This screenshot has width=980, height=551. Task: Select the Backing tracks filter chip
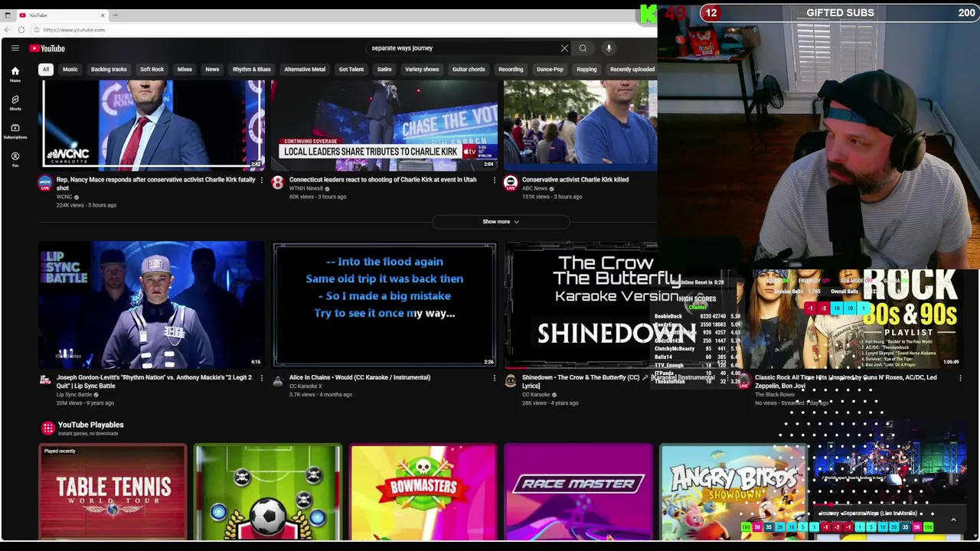coord(109,70)
